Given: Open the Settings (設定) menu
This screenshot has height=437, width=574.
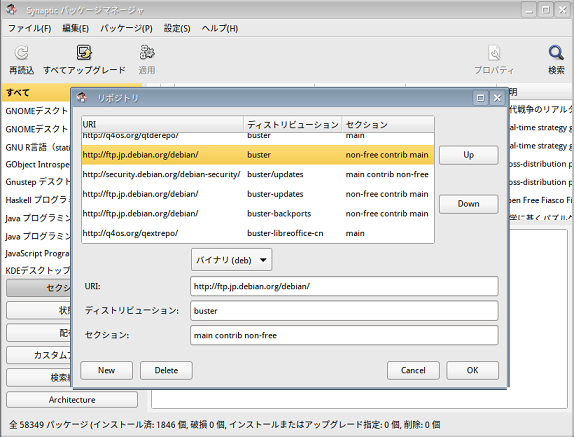Looking at the screenshot, I should coord(177,29).
